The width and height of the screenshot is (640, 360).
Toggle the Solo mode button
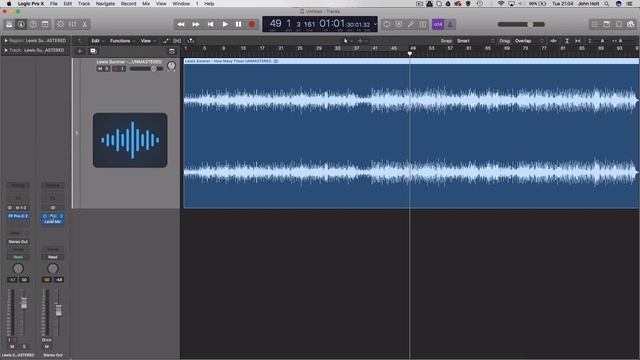pyautogui.click(x=423, y=24)
